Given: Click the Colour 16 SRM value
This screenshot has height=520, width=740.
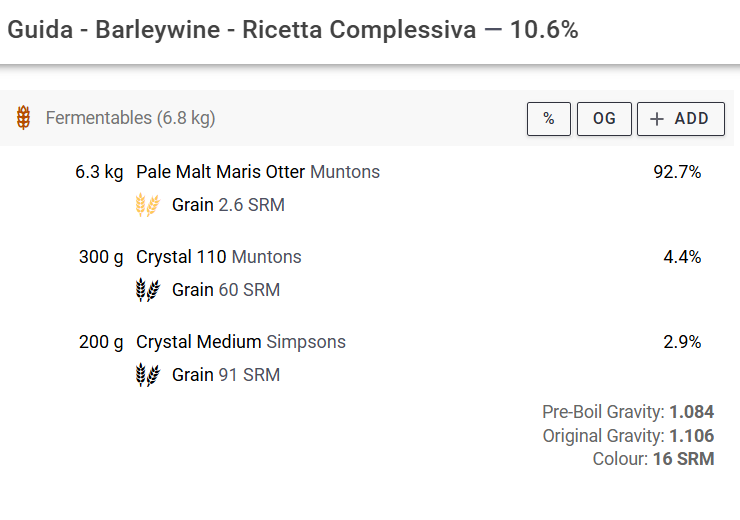Looking at the screenshot, I should (x=683, y=459).
